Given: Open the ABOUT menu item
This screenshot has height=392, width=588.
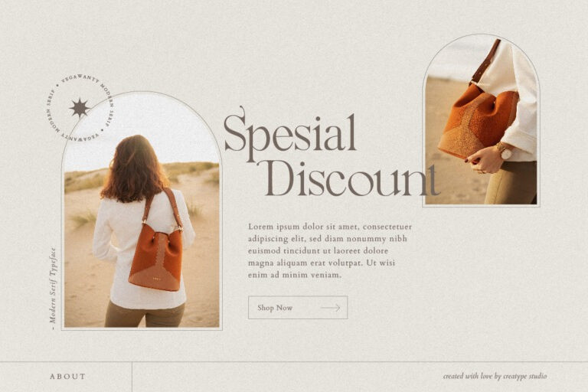Looking at the screenshot, I should click(68, 376).
